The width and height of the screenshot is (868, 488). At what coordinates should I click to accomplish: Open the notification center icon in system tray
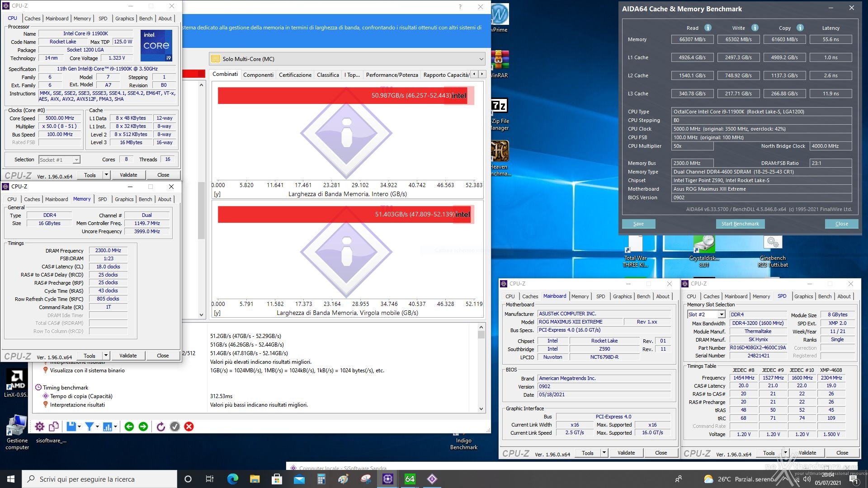pos(854,479)
